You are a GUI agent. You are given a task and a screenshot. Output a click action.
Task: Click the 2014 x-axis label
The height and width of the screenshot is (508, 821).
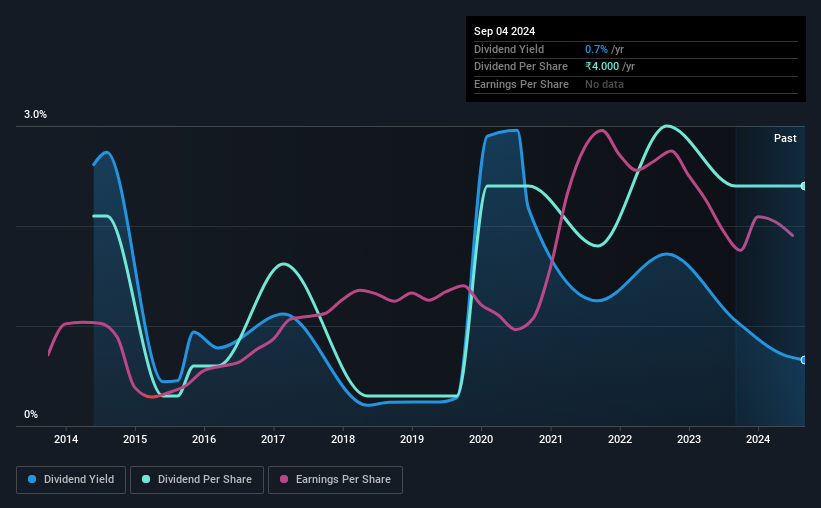tap(66, 439)
